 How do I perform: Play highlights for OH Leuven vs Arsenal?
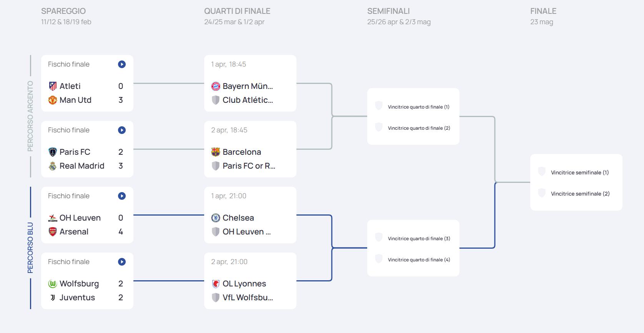coord(122,196)
